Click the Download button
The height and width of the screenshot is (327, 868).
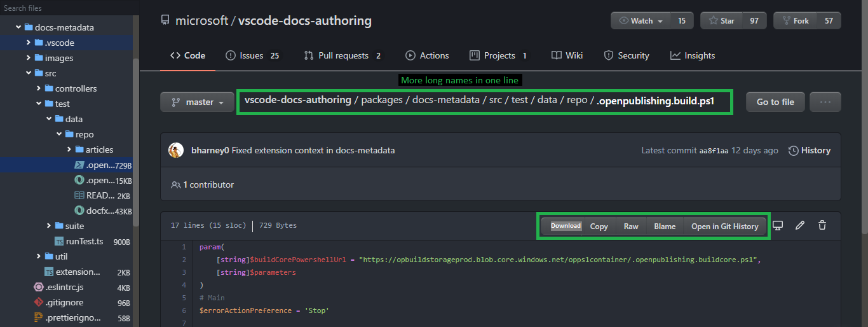[x=566, y=226]
